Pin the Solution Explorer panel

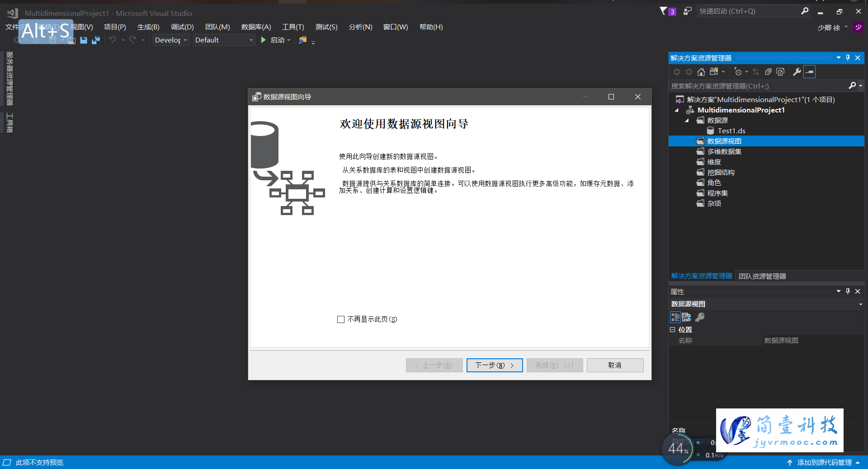[x=848, y=58]
